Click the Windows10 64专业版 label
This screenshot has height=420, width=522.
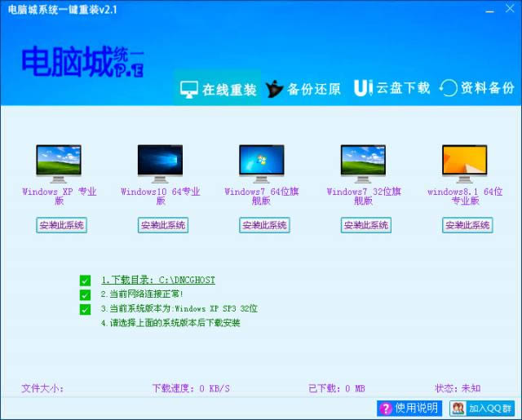coord(161,196)
